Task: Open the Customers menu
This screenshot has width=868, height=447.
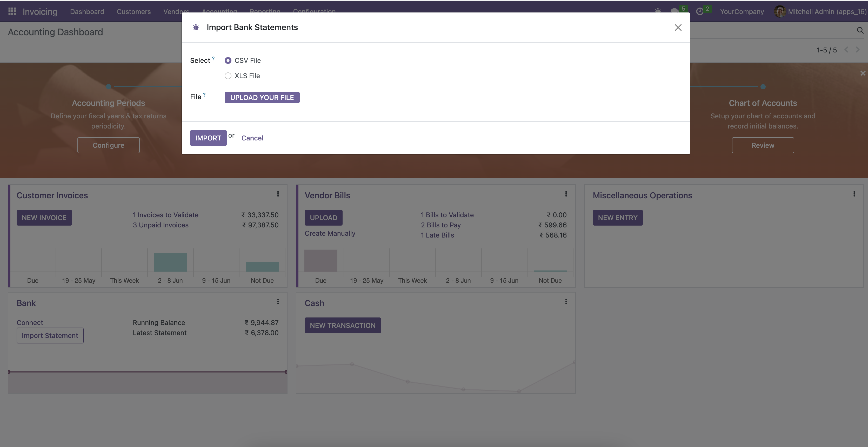Action: click(x=133, y=11)
